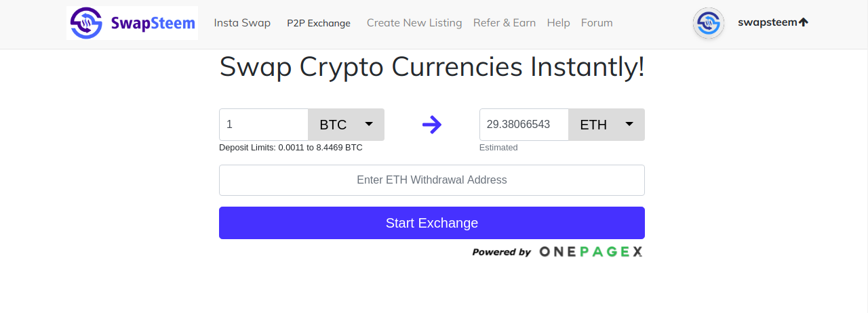
Task: Click the OnePageX logo
Action: point(590,252)
